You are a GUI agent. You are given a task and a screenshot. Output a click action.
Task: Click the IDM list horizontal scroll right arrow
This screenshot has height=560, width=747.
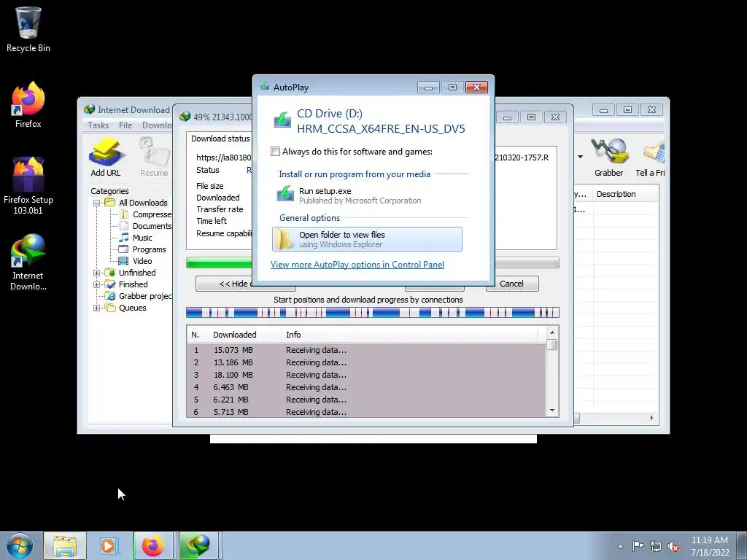point(651,418)
